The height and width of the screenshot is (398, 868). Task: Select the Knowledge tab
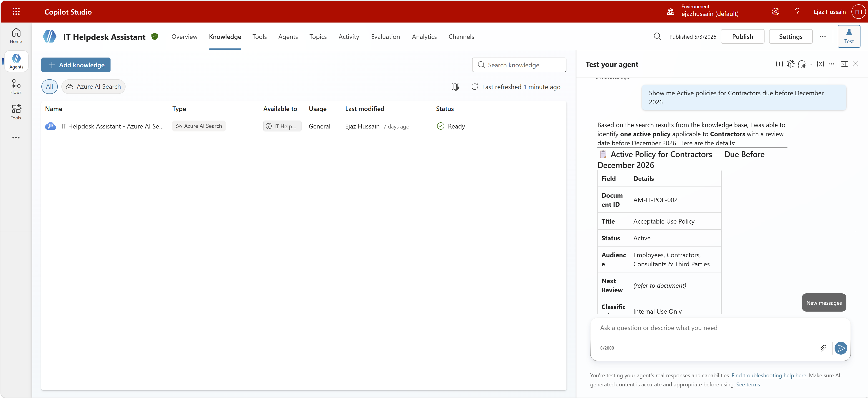point(225,36)
